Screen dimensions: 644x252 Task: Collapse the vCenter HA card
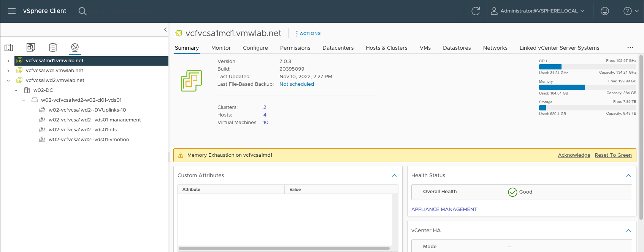click(628, 230)
